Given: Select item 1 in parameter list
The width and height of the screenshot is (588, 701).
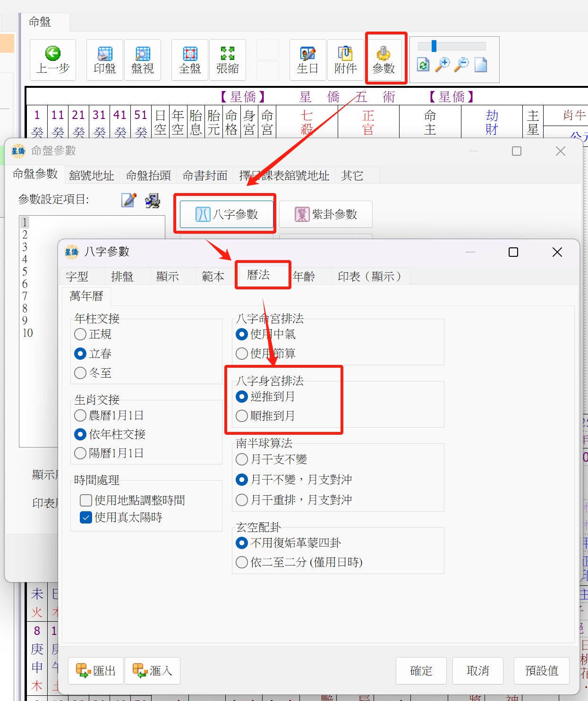Looking at the screenshot, I should pos(25,222).
